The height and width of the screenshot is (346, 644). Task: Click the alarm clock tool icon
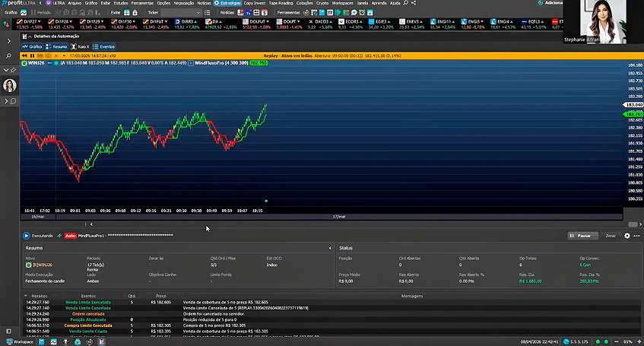pyautogui.click(x=362, y=13)
